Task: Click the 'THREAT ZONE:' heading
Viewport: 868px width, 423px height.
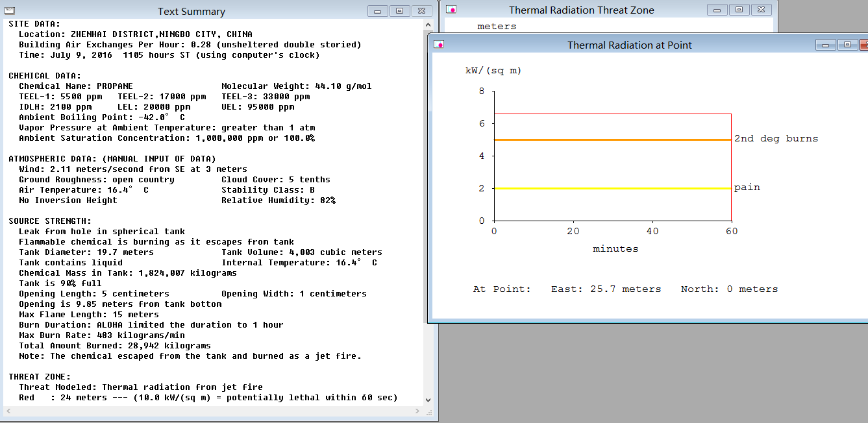Action: click(x=40, y=377)
